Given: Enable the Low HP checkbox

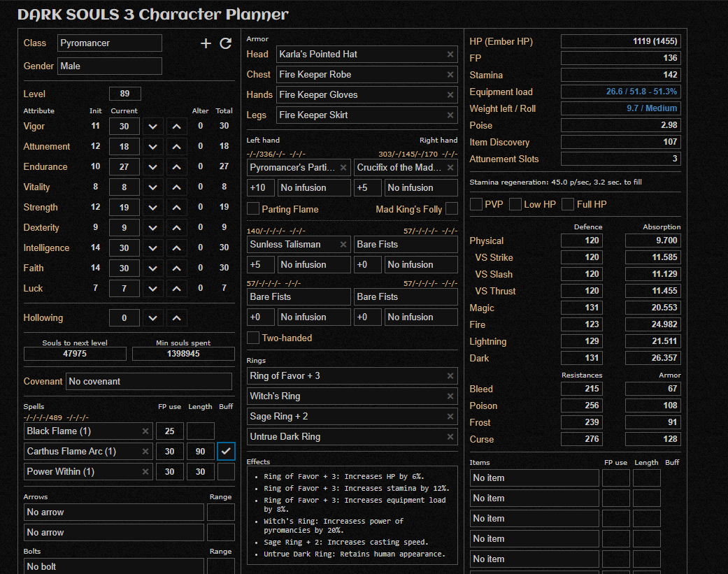Looking at the screenshot, I should point(515,204).
